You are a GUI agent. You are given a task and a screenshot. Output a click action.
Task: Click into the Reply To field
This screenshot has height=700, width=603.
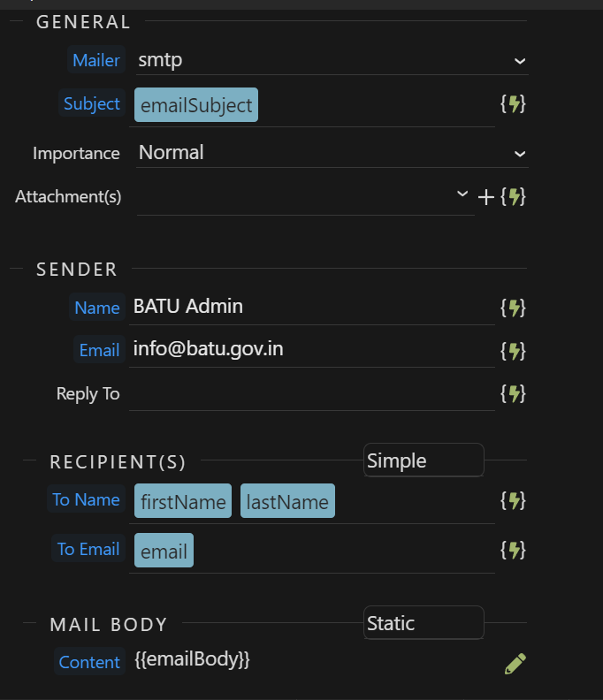[309, 393]
